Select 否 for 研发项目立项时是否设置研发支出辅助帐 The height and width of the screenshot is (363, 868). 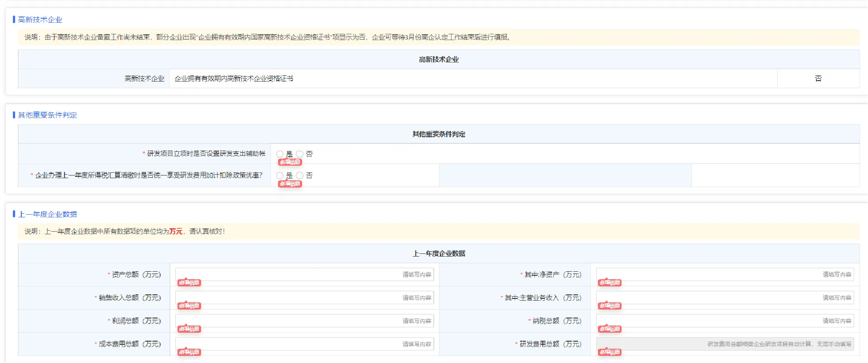[x=300, y=154]
